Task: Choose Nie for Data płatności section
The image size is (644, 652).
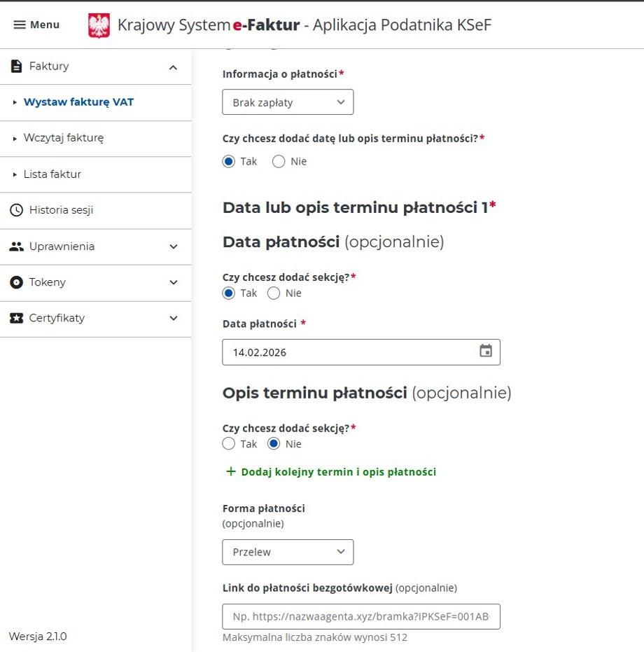Action: click(x=274, y=293)
